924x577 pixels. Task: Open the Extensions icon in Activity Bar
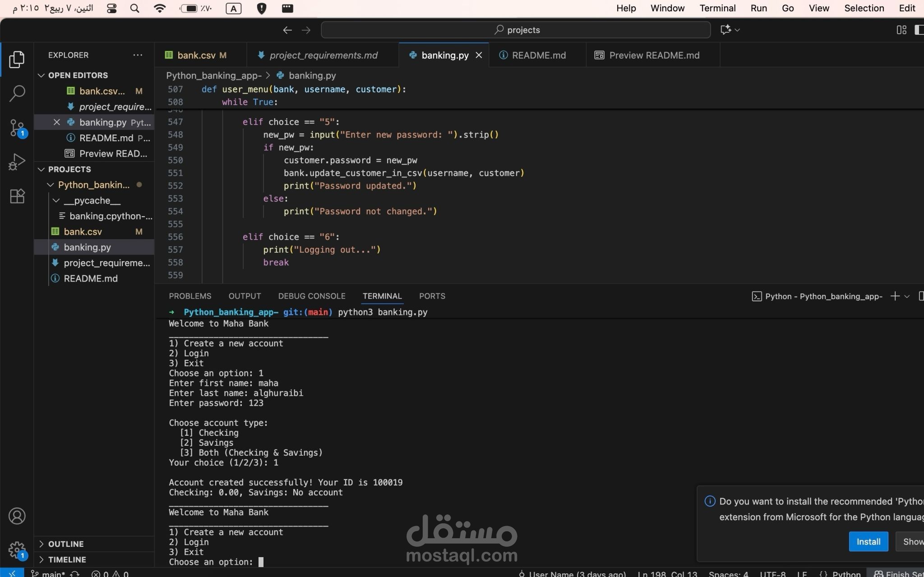point(17,196)
